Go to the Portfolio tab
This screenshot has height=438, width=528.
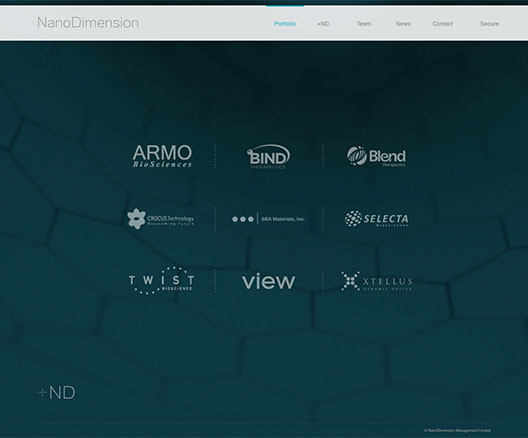285,24
